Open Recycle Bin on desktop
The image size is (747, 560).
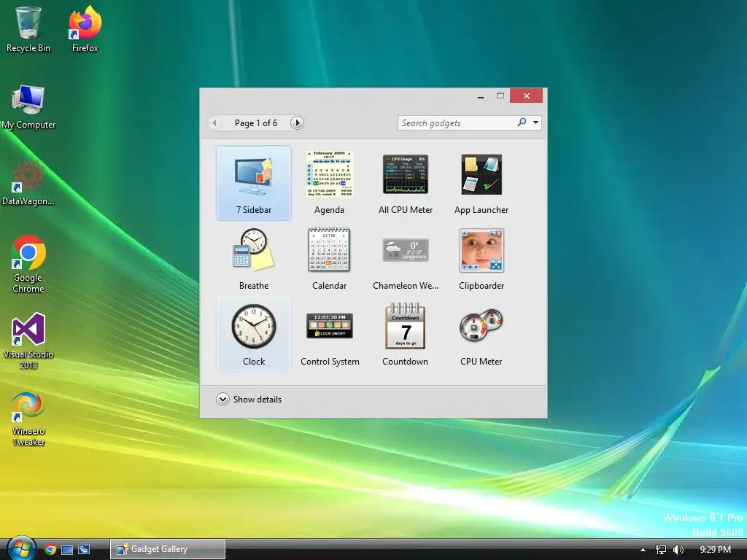[x=28, y=29]
